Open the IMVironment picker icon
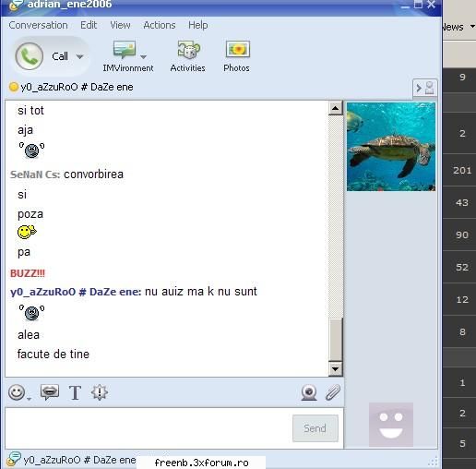The image size is (476, 469). [x=125, y=49]
